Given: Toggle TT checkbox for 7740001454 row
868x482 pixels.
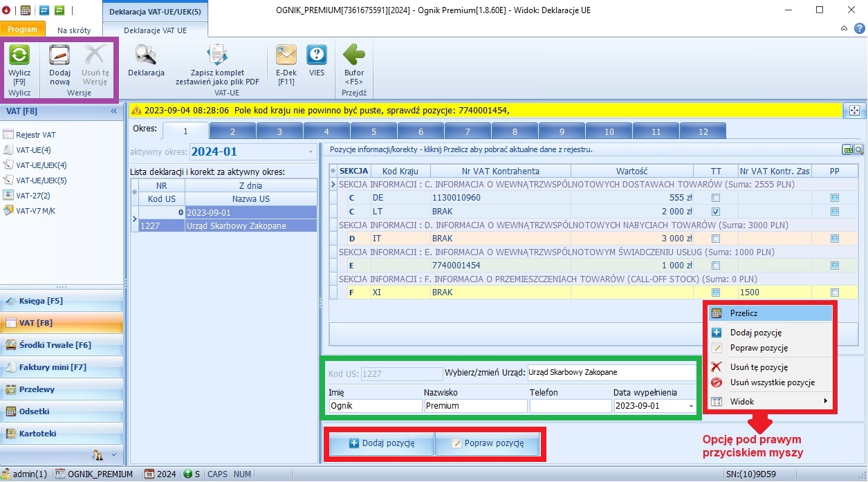Looking at the screenshot, I should pyautogui.click(x=716, y=266).
